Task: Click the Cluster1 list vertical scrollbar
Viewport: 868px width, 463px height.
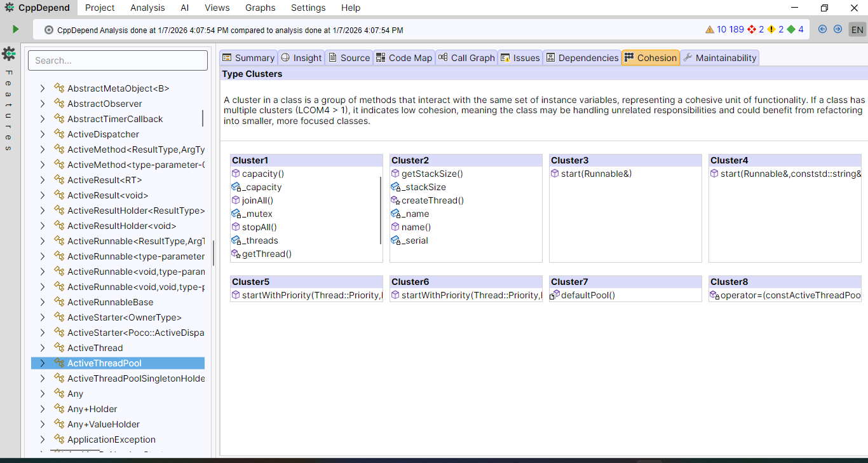Action: 380,210
